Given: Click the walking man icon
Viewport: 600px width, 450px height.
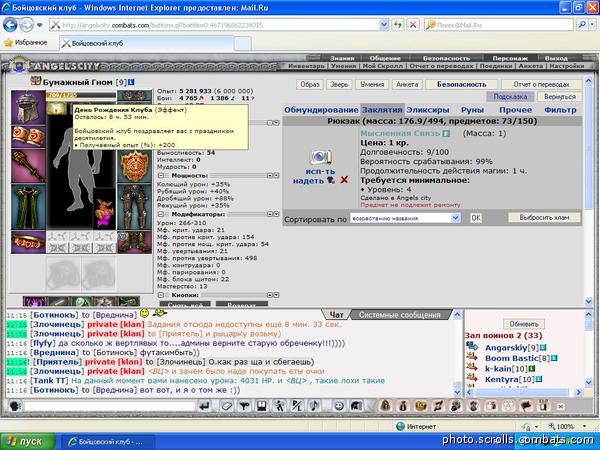Looking at the screenshot, I should tap(279, 406).
